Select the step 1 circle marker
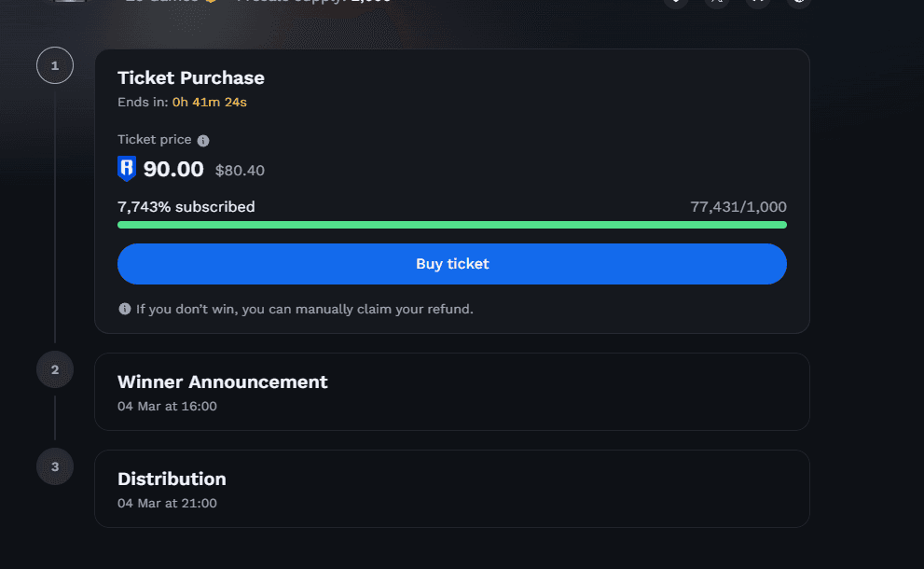The width and height of the screenshot is (924, 569). (x=55, y=65)
